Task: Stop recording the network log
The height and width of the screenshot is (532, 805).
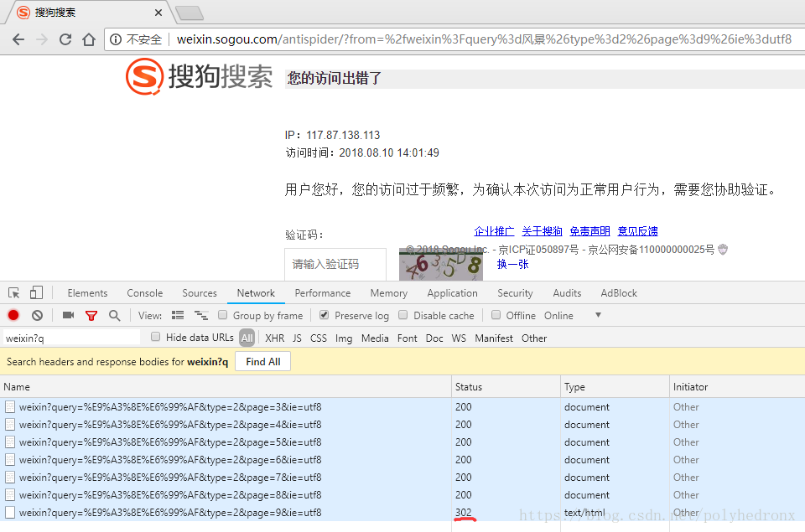Action: (x=12, y=315)
